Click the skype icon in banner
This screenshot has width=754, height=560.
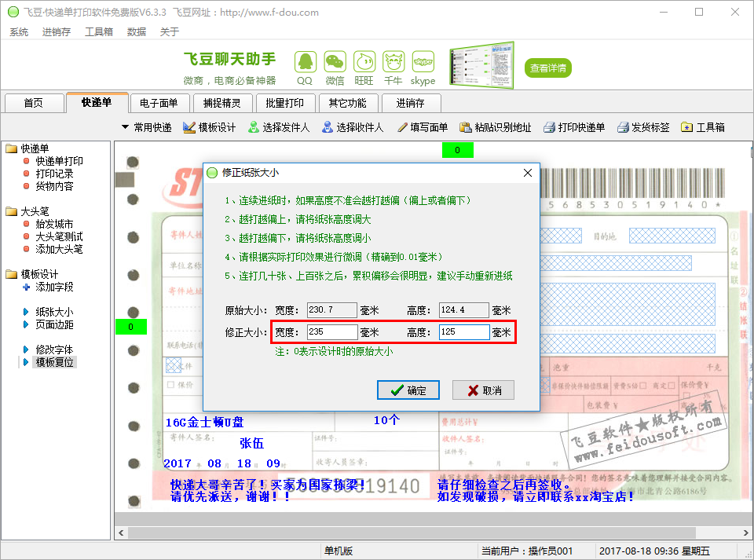[x=423, y=63]
